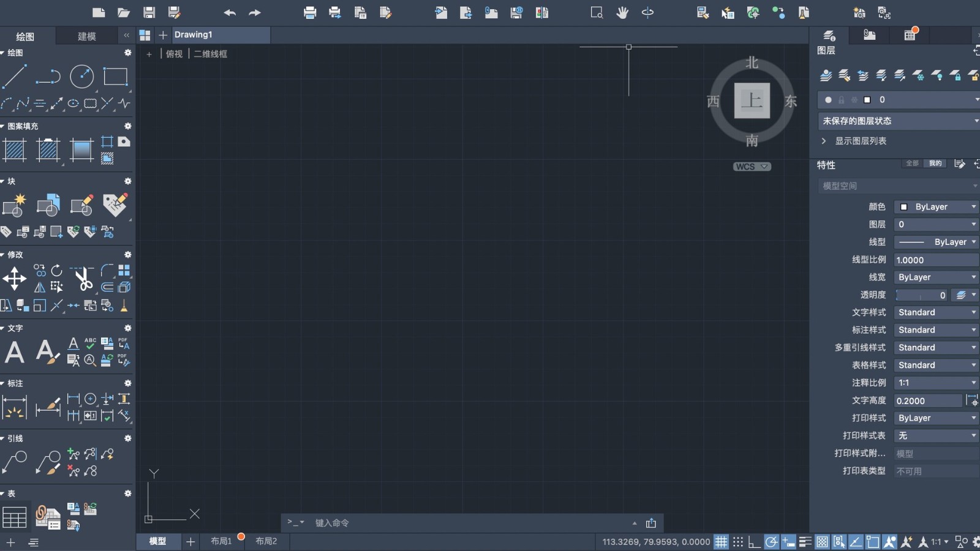Click the New drawing icon
The height and width of the screenshot is (551, 980).
99,12
